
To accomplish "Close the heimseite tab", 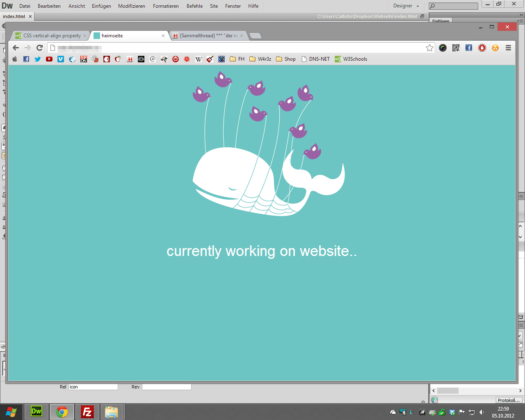I will (x=163, y=36).
